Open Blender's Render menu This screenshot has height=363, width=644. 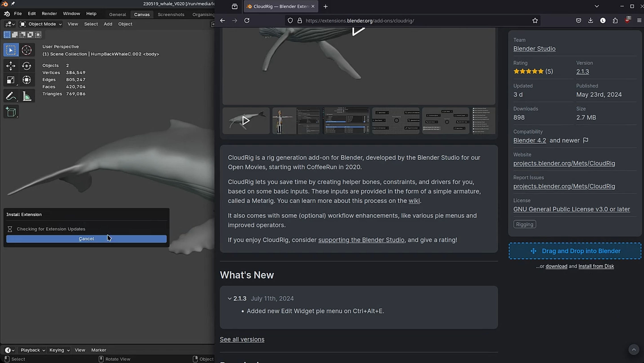coord(49,14)
